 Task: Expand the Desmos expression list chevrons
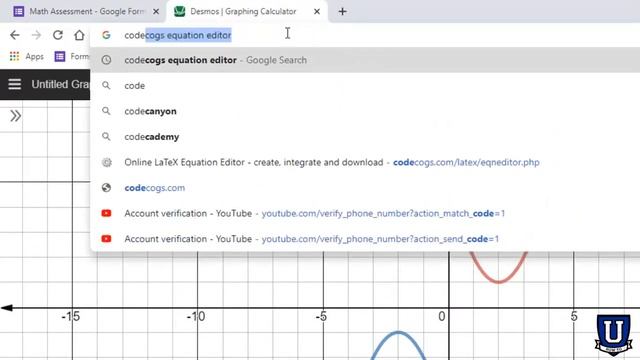click(x=16, y=116)
